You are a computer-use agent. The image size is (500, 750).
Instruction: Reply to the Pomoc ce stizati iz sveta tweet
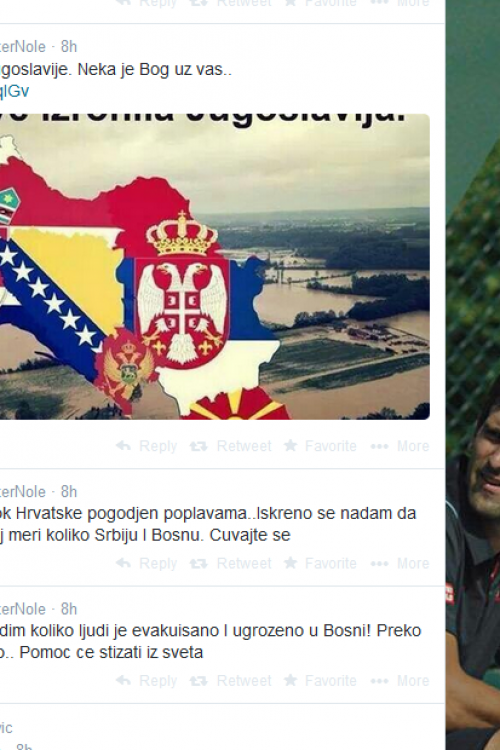(x=146, y=681)
